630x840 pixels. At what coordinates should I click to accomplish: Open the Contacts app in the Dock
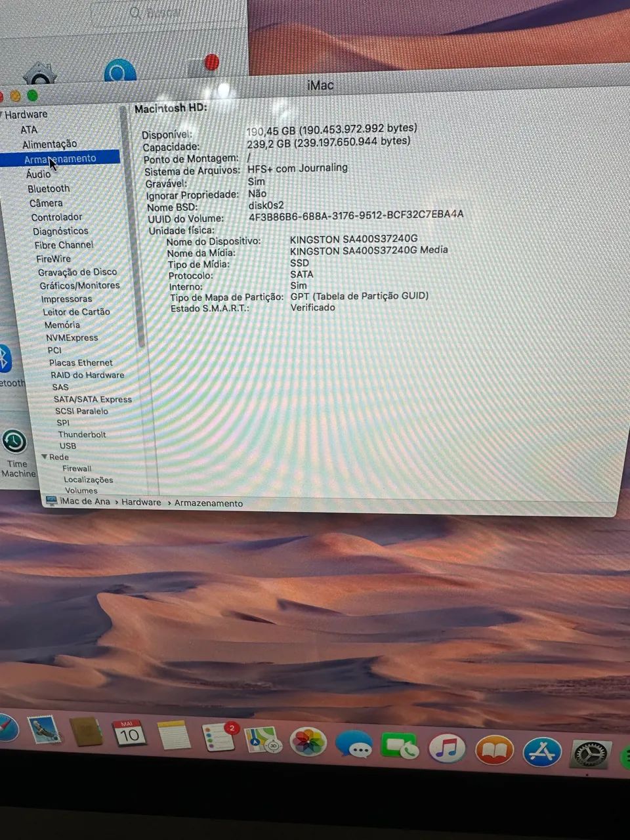coord(87,732)
